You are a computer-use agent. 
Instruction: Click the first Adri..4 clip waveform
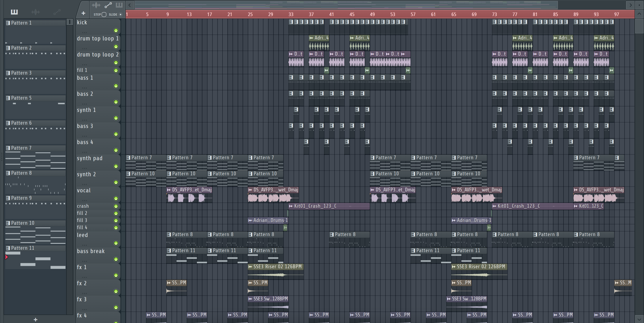[x=319, y=46]
